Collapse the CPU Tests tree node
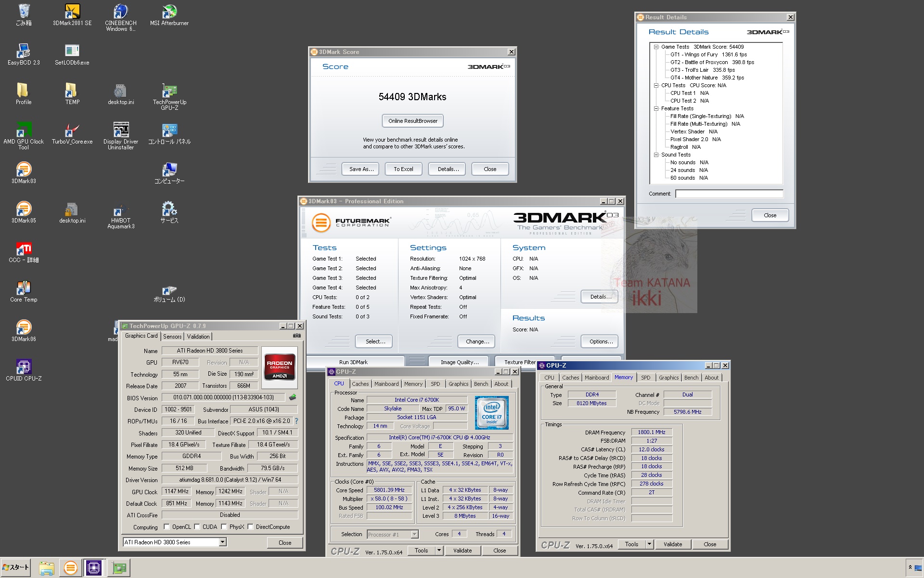 coord(656,85)
